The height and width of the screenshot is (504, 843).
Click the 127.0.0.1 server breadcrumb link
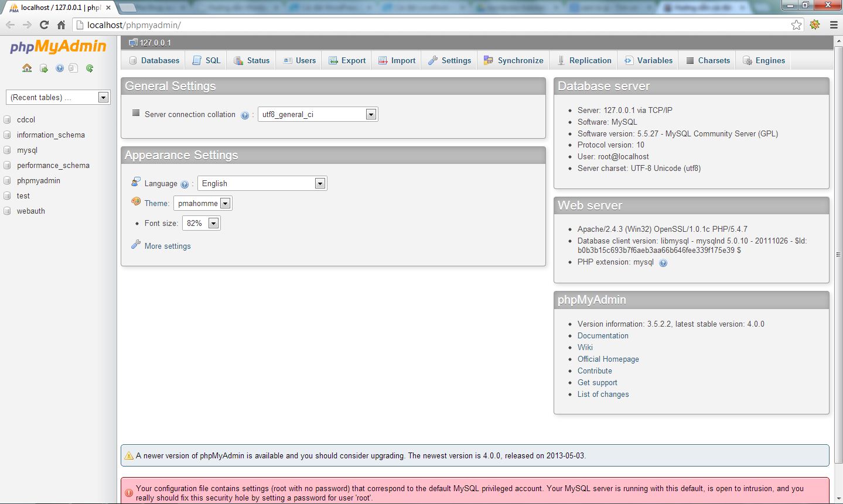[x=155, y=43]
